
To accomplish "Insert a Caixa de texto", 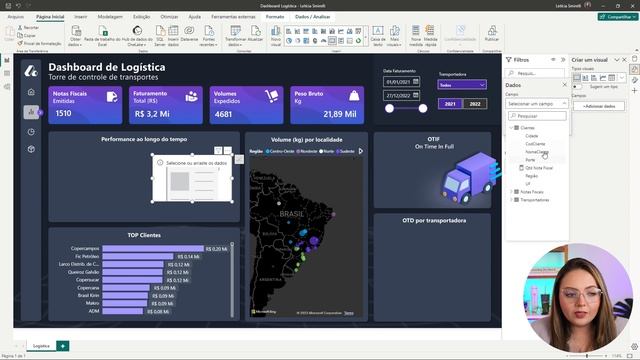I will click(378, 36).
